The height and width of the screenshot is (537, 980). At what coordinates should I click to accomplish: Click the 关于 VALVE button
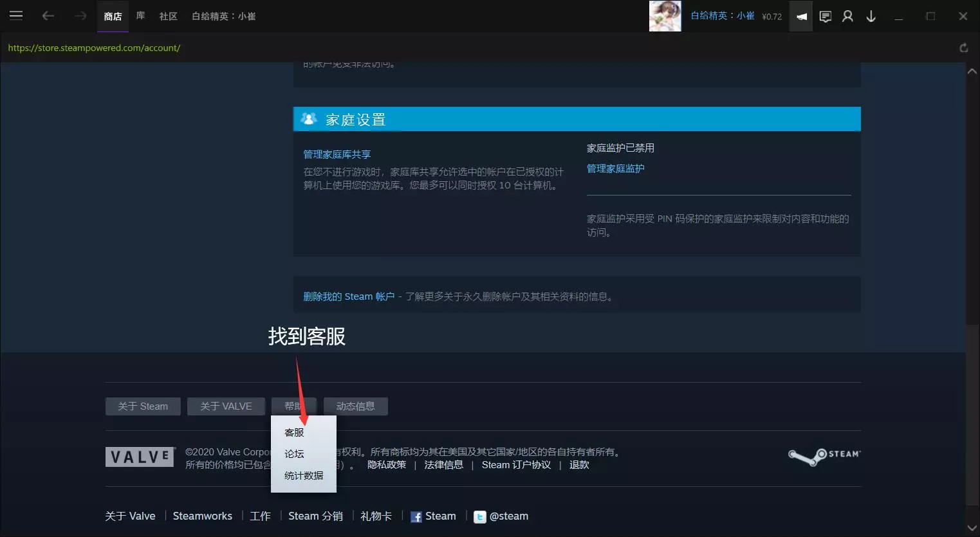click(x=226, y=406)
